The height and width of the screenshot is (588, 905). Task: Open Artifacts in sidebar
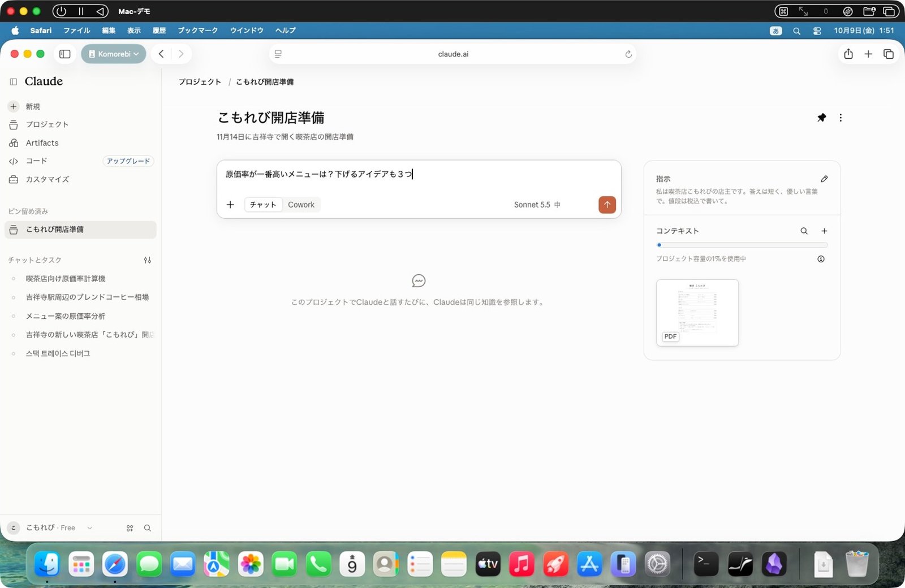click(80, 143)
